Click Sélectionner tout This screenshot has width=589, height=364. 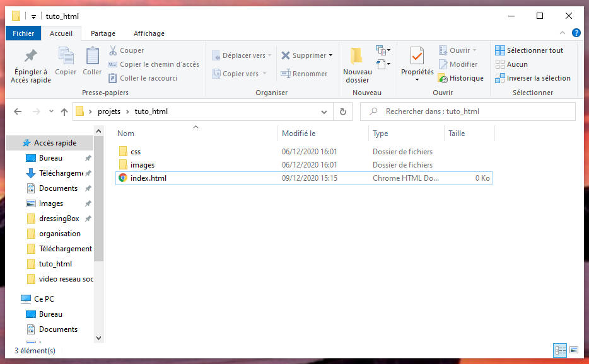(529, 50)
